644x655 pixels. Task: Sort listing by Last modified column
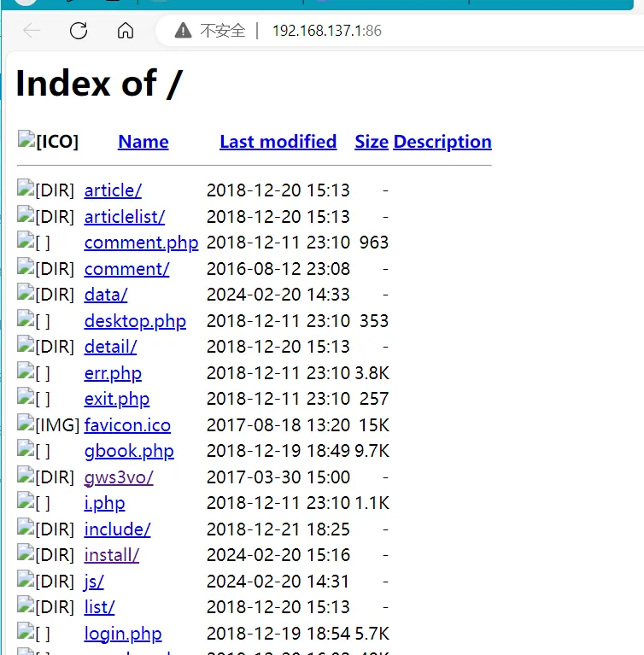(278, 142)
